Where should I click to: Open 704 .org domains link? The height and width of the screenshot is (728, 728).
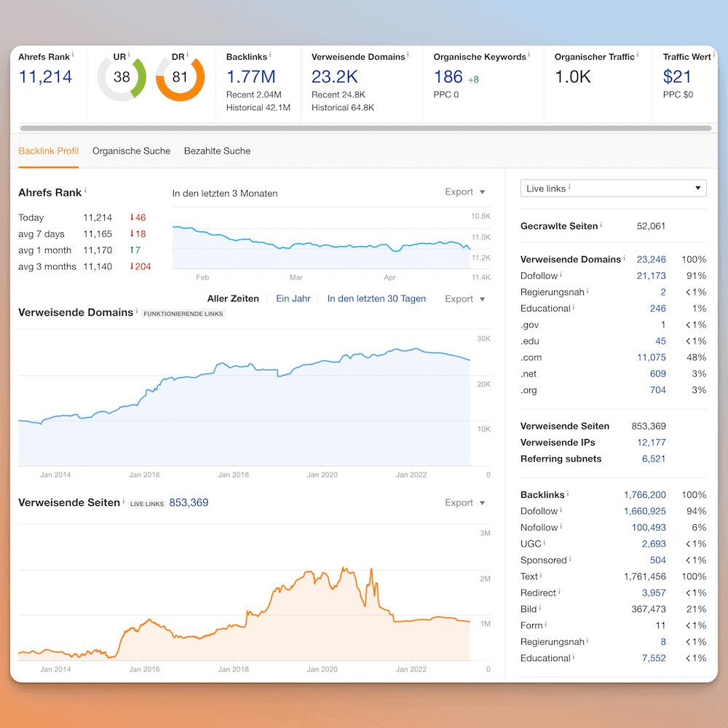click(657, 390)
